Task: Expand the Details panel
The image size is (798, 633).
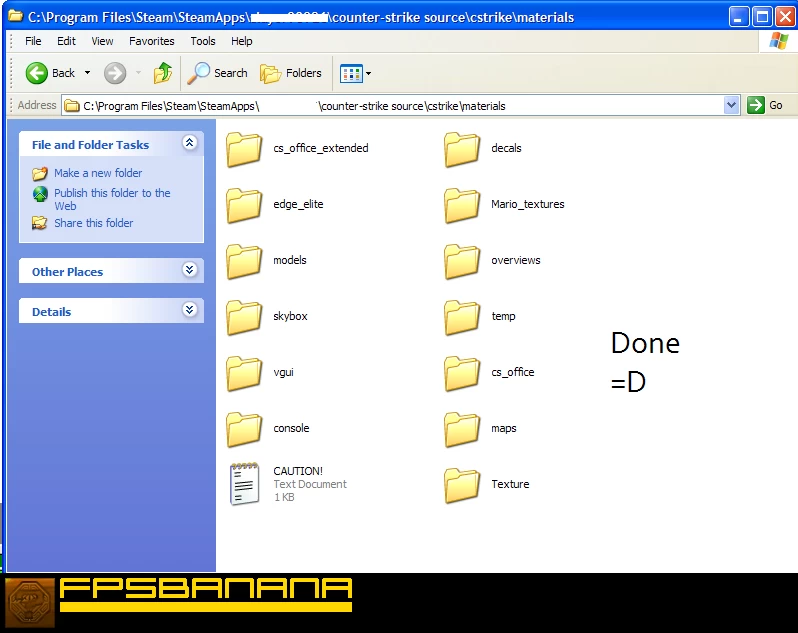Action: click(190, 311)
